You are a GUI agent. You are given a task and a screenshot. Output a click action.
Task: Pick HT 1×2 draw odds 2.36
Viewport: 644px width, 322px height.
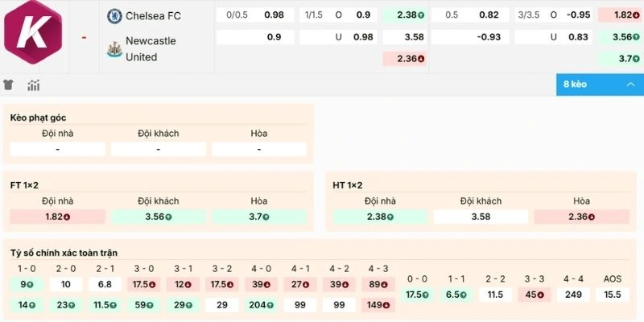coord(581,217)
